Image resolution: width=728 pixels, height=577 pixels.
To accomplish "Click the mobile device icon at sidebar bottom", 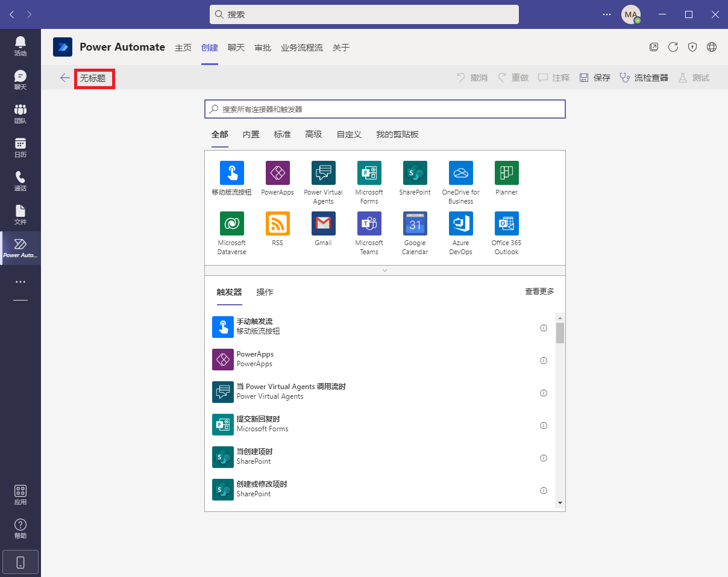I will [x=20, y=562].
